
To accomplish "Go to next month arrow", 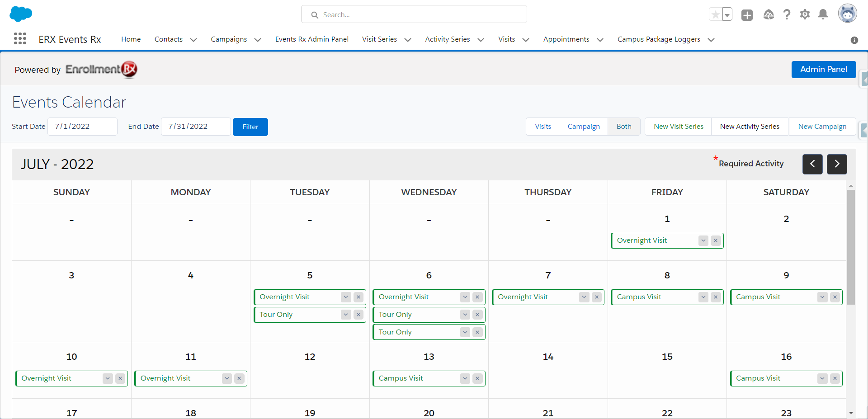I will 837,164.
